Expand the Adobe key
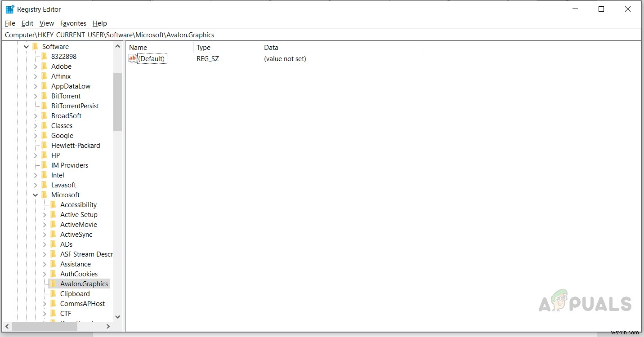Screen dimensions: 644x337 tap(36, 66)
